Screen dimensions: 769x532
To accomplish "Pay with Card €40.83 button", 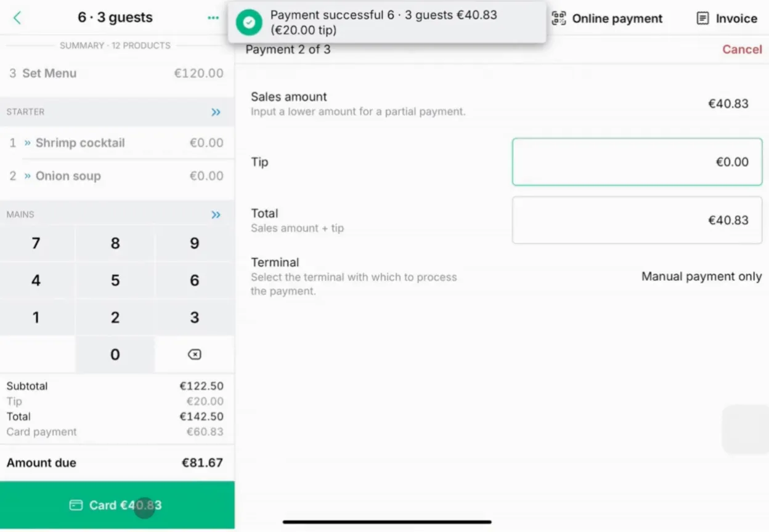I will click(x=117, y=506).
